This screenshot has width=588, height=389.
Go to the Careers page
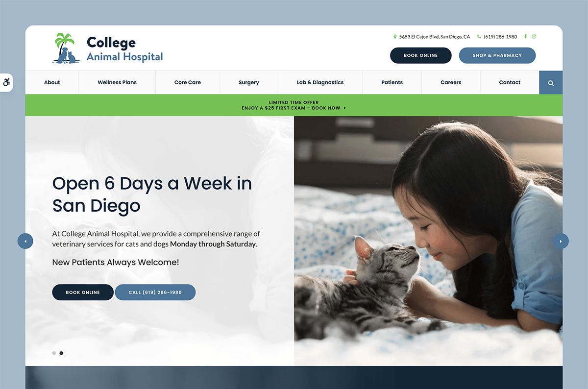(451, 82)
